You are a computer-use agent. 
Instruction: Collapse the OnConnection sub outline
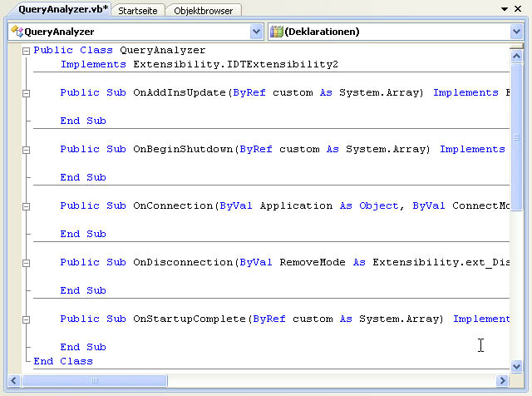pyautogui.click(x=26, y=206)
